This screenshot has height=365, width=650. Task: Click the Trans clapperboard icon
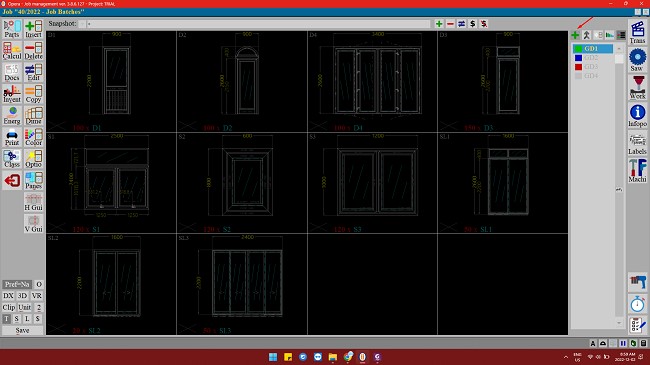637,32
